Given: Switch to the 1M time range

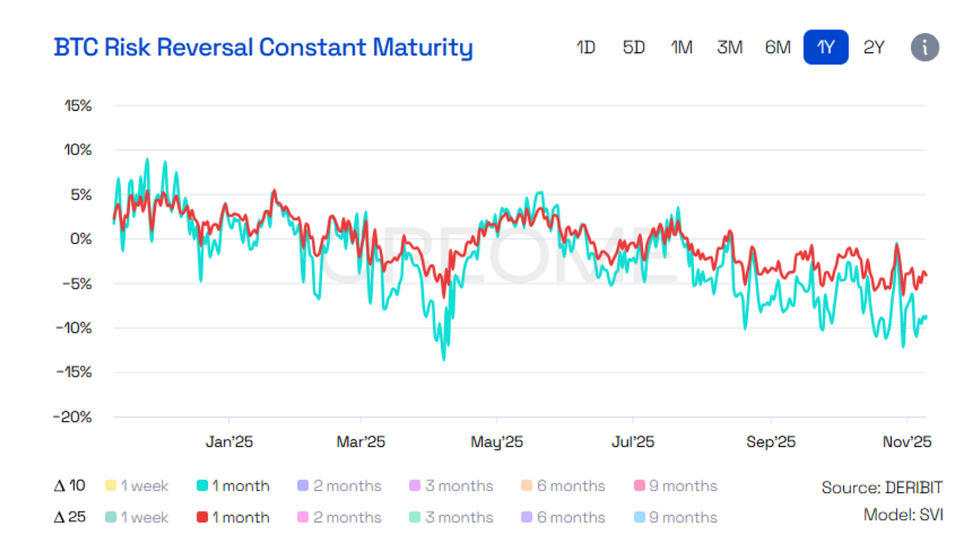Looking at the screenshot, I should (682, 48).
